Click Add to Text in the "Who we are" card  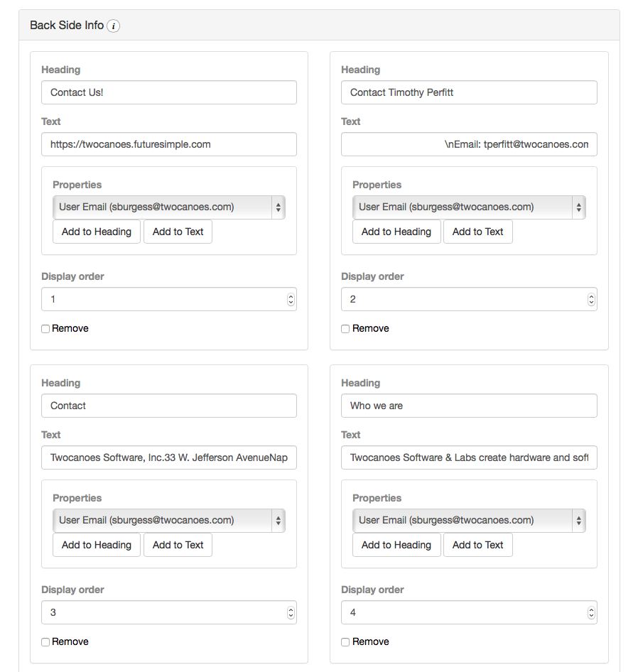(477, 545)
